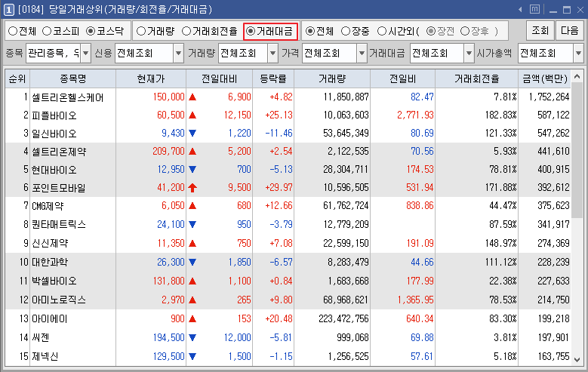Click the vertical scrollbar thumb
The height and width of the screenshot is (372, 588).
(577, 149)
